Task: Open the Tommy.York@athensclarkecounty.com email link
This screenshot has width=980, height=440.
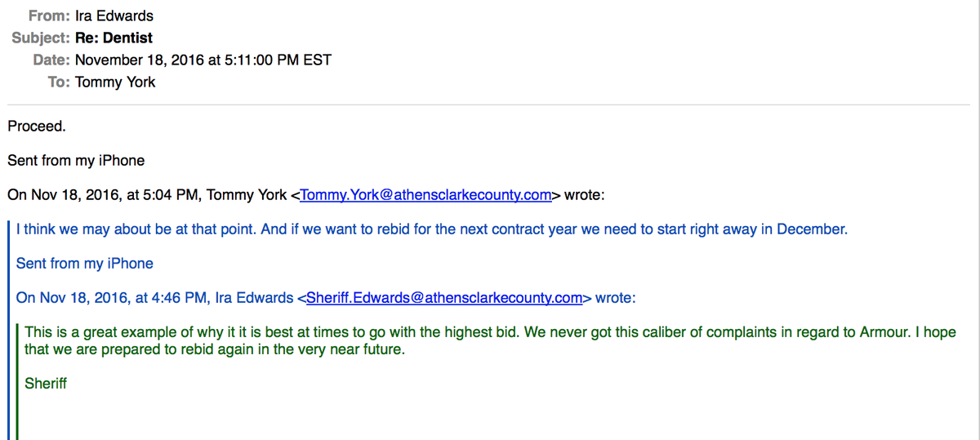Action: coord(426,195)
